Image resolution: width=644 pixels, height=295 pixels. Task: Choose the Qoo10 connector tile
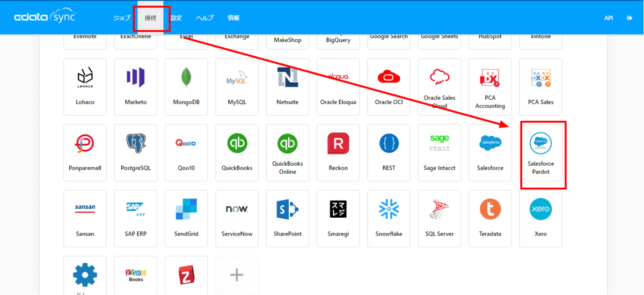186,153
